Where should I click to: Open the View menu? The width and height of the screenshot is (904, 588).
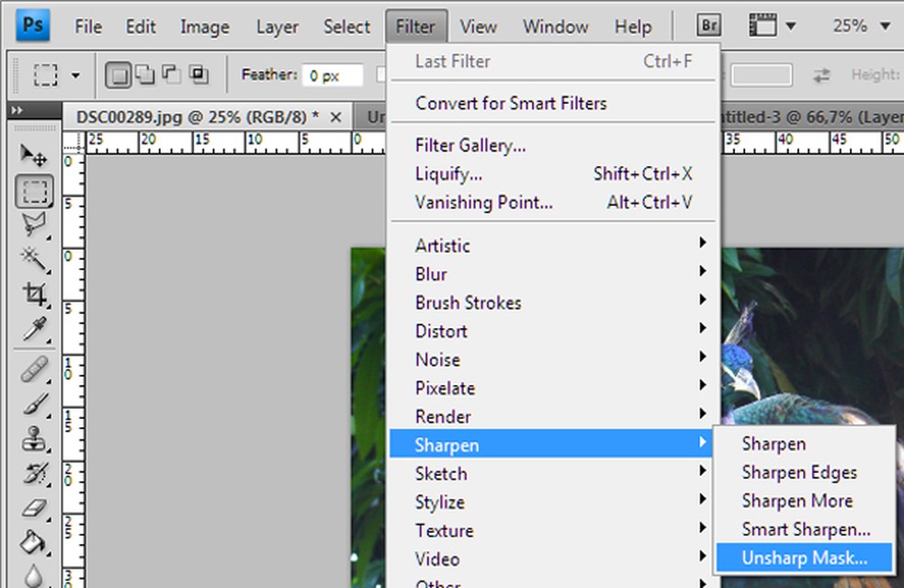coord(478,27)
